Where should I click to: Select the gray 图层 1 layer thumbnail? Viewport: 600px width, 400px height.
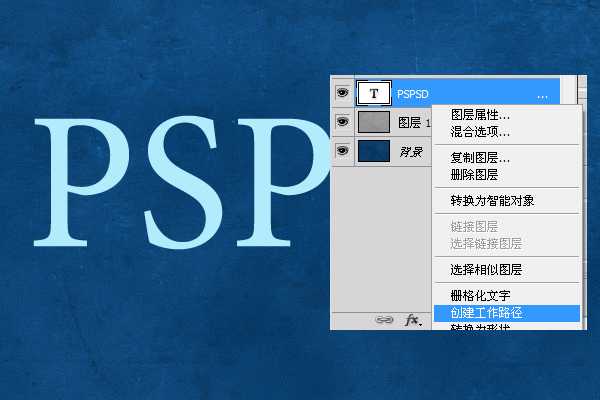click(x=374, y=122)
